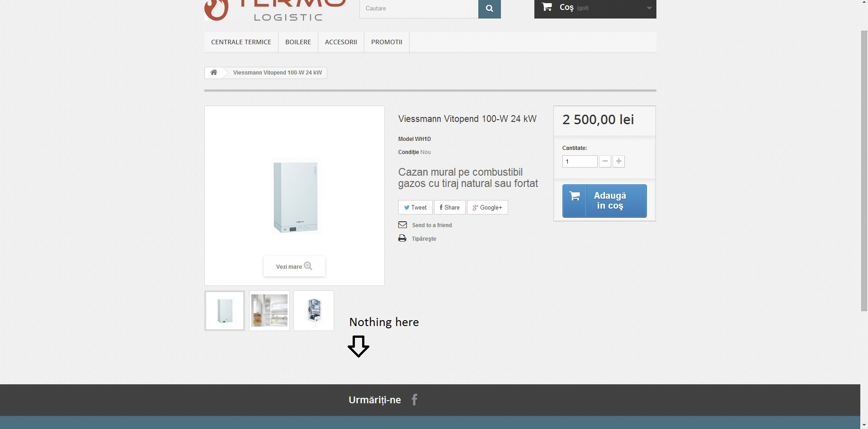
Task: Open the CENTRALE TERMICE menu
Action: pos(241,42)
